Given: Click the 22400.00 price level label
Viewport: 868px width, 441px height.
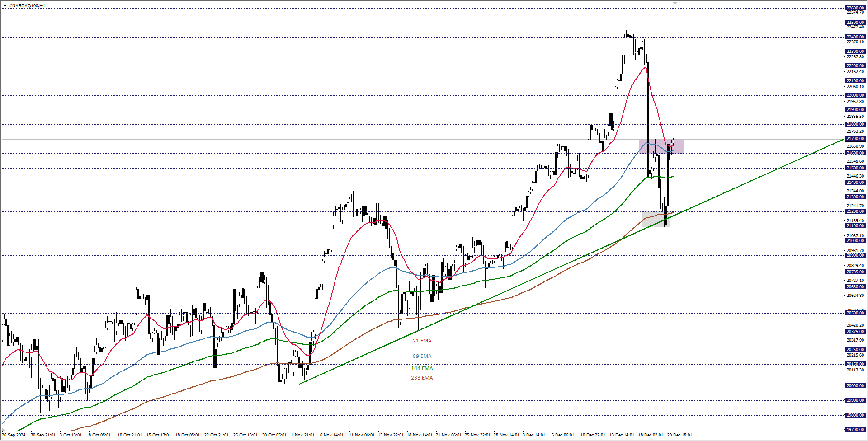Looking at the screenshot, I should click(x=855, y=37).
